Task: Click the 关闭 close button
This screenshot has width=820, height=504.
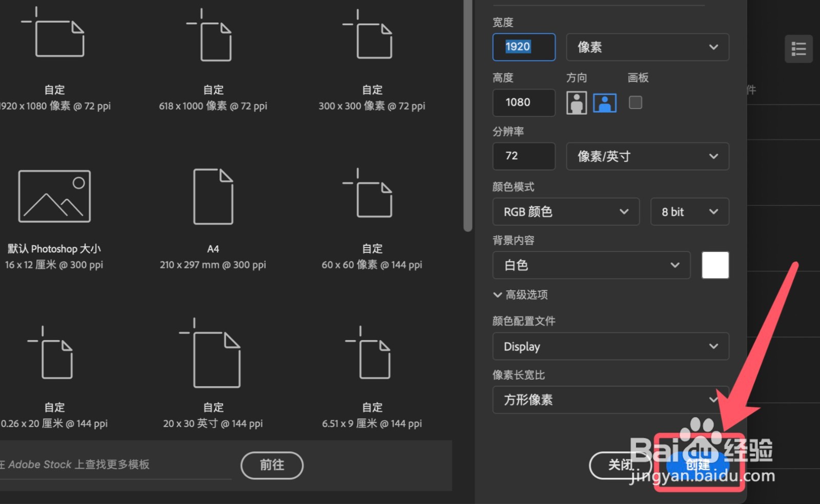Action: (x=621, y=465)
